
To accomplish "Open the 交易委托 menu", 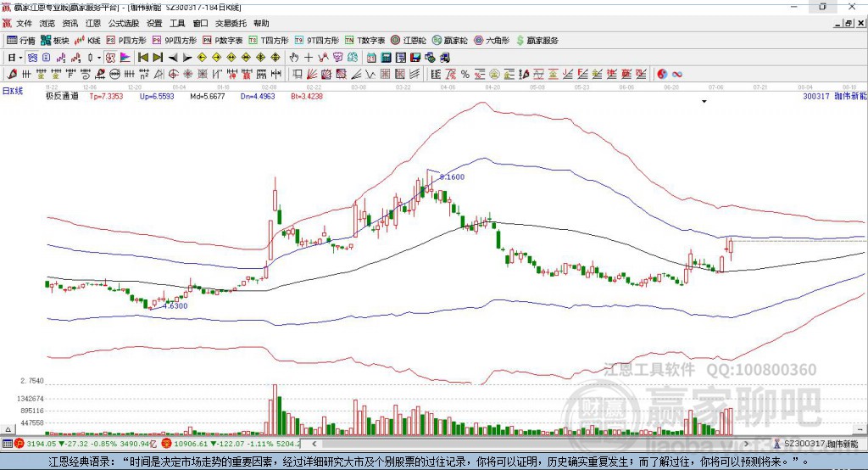I will 231,23.
